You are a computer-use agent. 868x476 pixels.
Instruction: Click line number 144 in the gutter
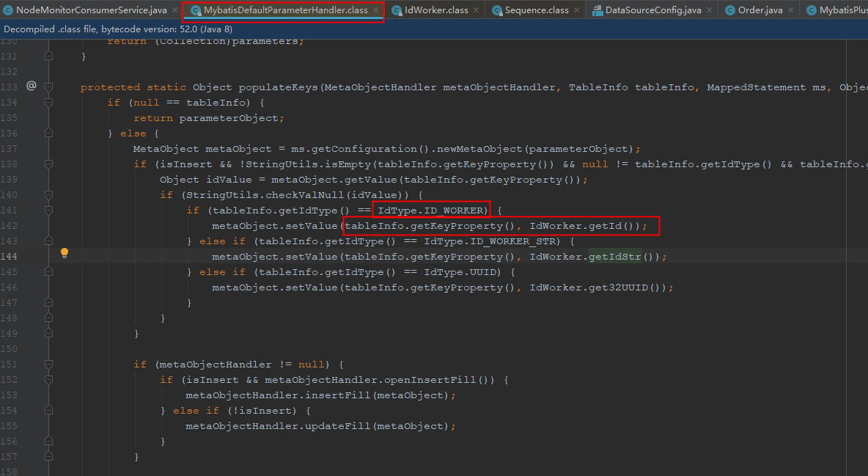(10, 256)
